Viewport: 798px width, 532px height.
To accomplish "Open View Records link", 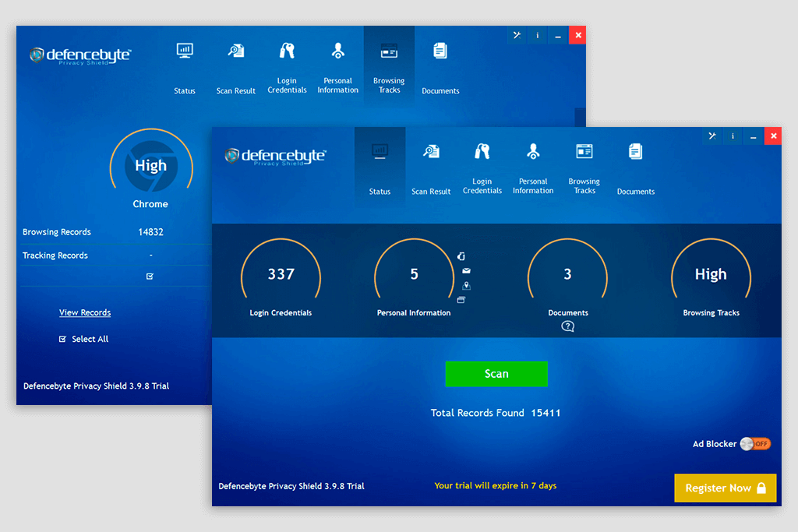I will 85,312.
